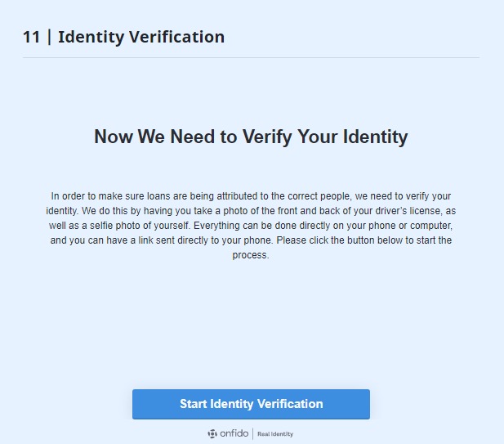This screenshot has width=504, height=444.
Task: Click the horizontal rule under the section title
Action: 251,58
